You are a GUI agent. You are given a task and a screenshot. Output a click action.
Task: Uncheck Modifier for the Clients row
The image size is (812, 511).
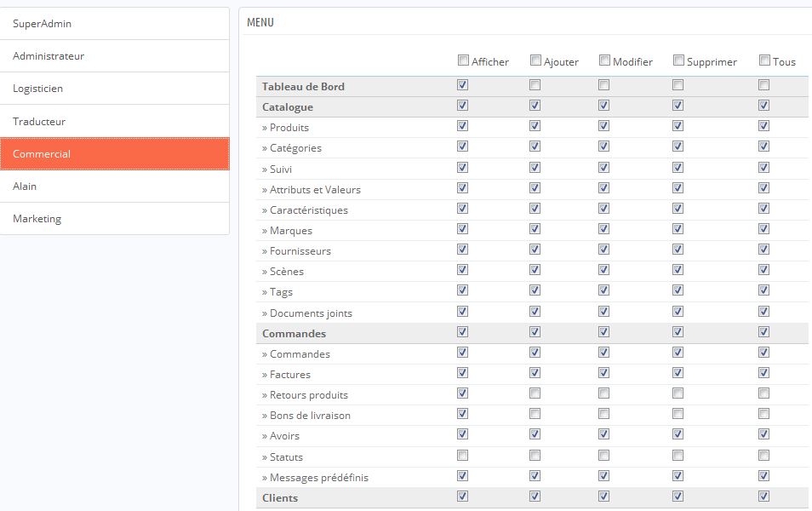click(603, 496)
